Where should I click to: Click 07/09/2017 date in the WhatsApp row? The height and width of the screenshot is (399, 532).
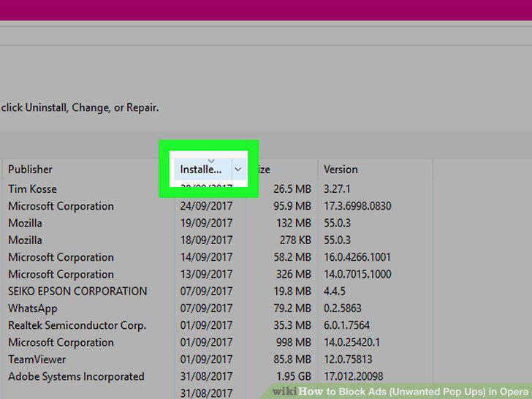[x=206, y=308]
